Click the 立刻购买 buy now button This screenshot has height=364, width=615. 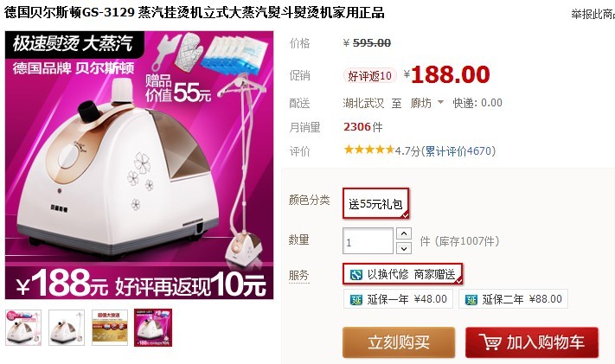point(399,342)
